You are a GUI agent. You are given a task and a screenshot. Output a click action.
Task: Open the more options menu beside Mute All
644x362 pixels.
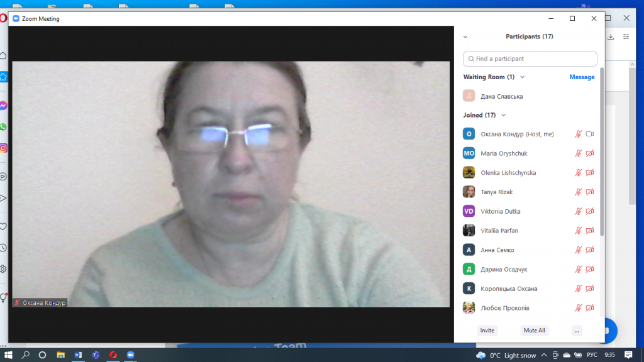point(577,331)
